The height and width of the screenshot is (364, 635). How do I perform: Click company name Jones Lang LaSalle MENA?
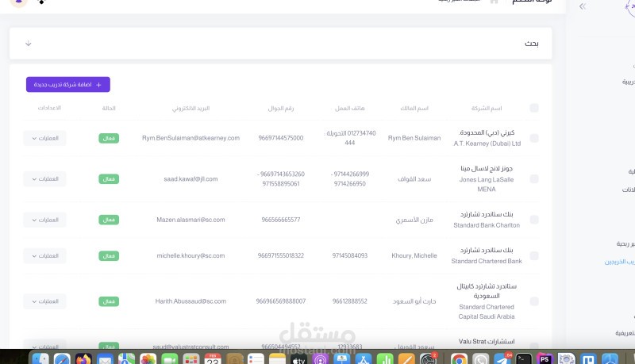(x=487, y=185)
